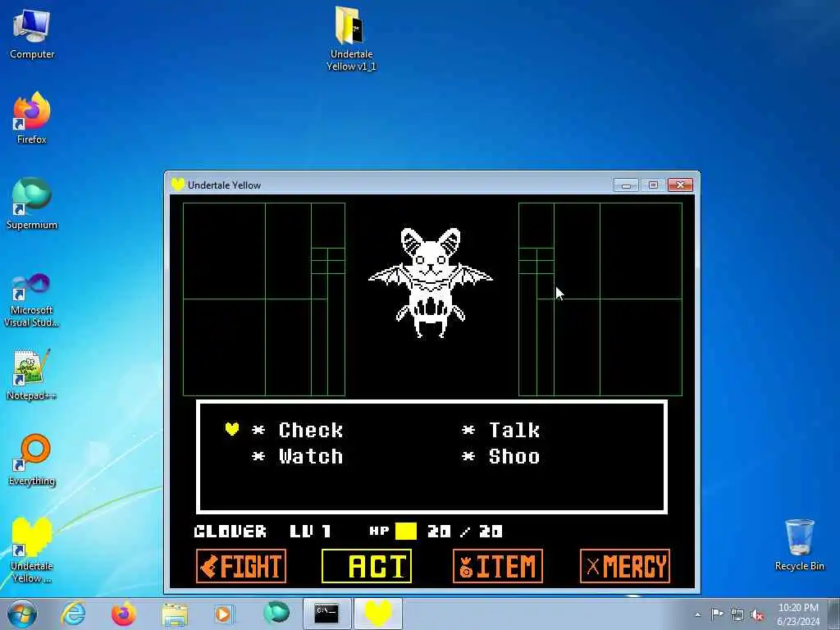Switch to the Command Prompt taskbar window
Screen dimensions: 840x630
click(x=326, y=614)
